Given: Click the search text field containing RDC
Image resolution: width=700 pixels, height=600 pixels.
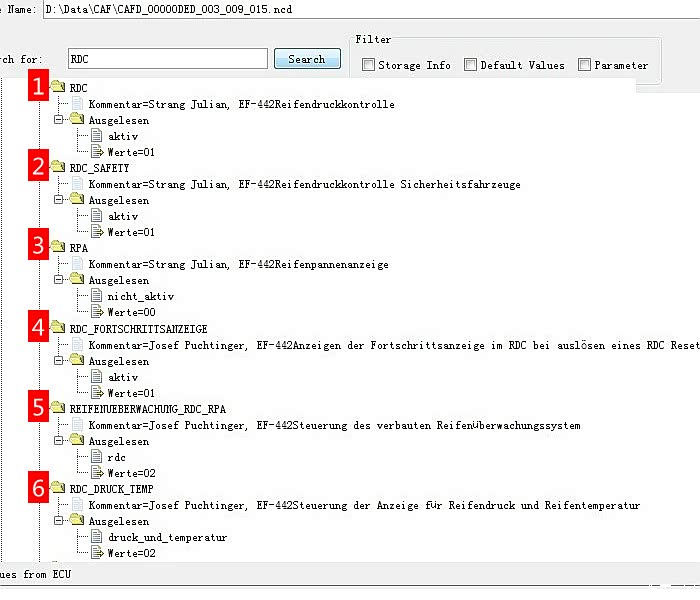Looking at the screenshot, I should click(167, 59).
